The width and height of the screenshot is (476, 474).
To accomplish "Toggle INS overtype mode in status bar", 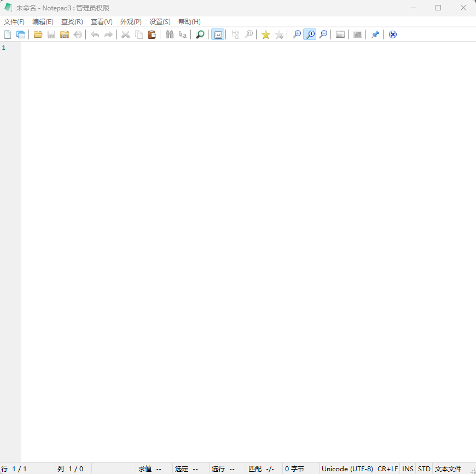I will tap(407, 469).
